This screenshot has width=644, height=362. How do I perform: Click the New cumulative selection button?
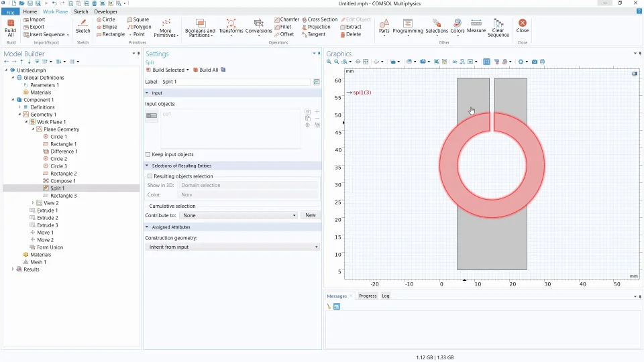[x=311, y=215]
